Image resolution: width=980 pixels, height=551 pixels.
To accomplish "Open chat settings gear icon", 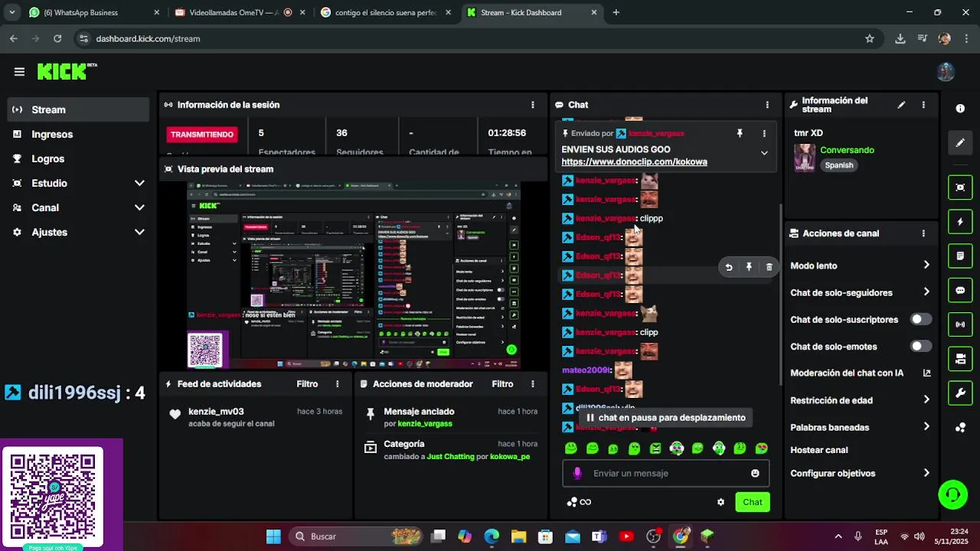I will (720, 502).
